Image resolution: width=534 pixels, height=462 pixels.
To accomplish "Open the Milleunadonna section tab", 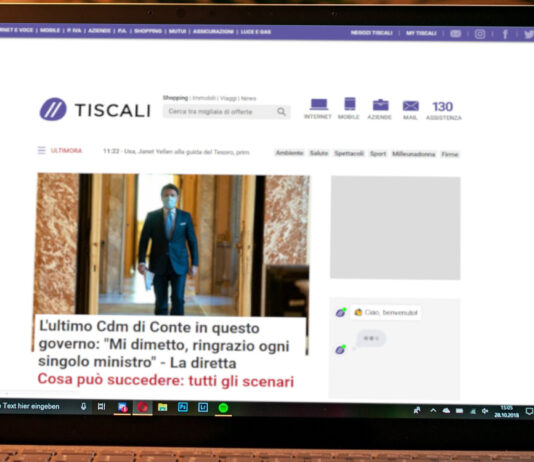I will tap(413, 154).
